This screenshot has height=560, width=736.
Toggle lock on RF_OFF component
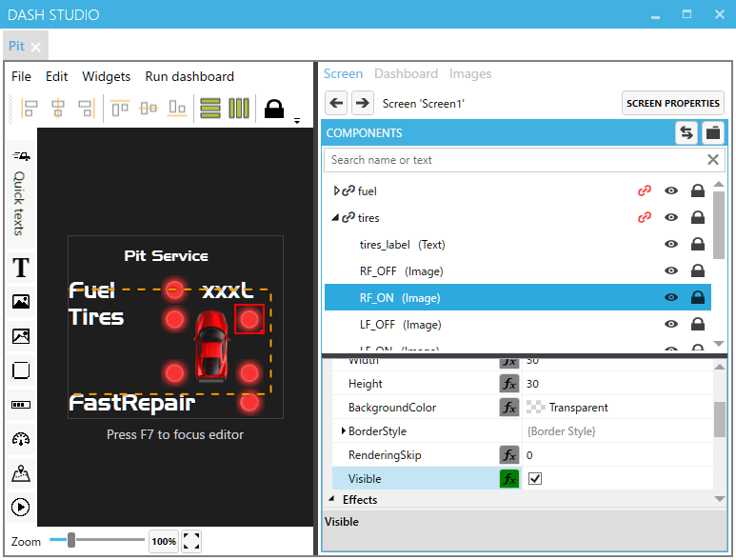click(x=698, y=270)
